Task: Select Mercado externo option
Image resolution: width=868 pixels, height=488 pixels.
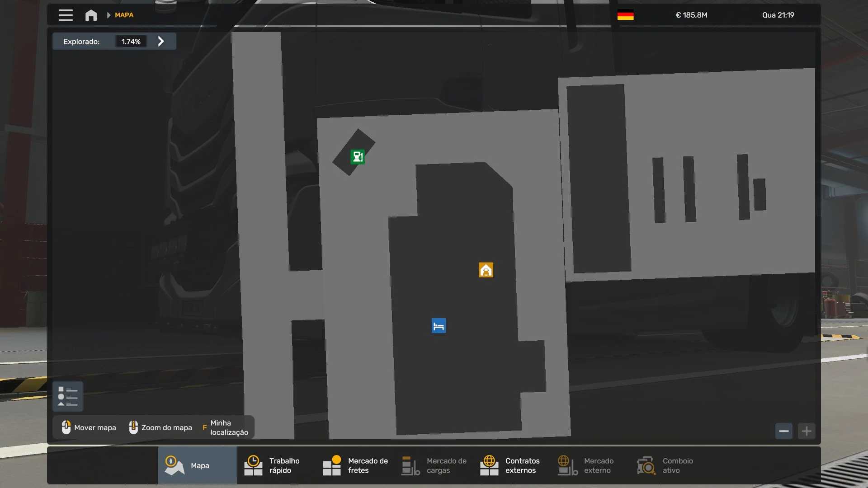Action: point(591,465)
